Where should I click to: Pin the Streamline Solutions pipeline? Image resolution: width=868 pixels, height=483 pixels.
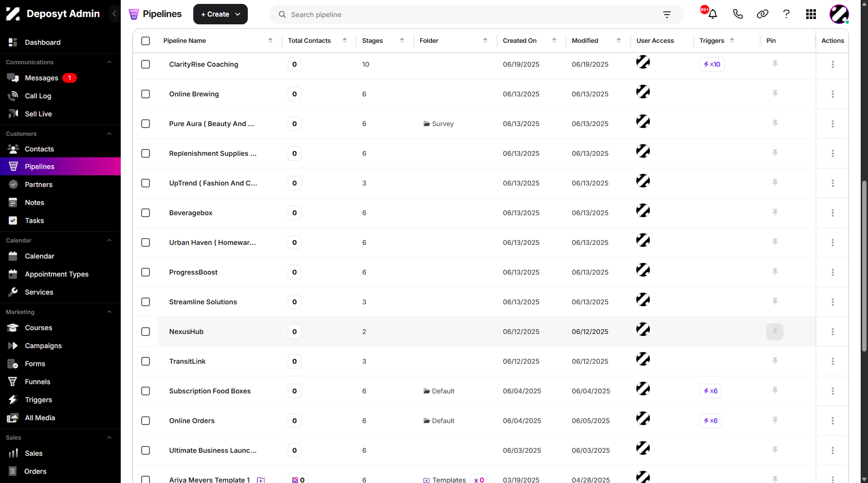click(775, 301)
